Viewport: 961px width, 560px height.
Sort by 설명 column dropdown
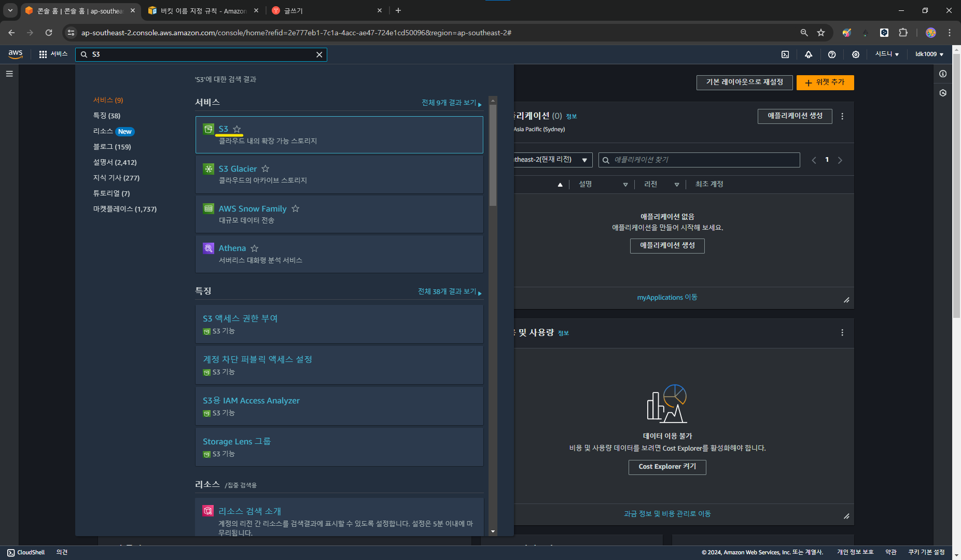click(625, 185)
